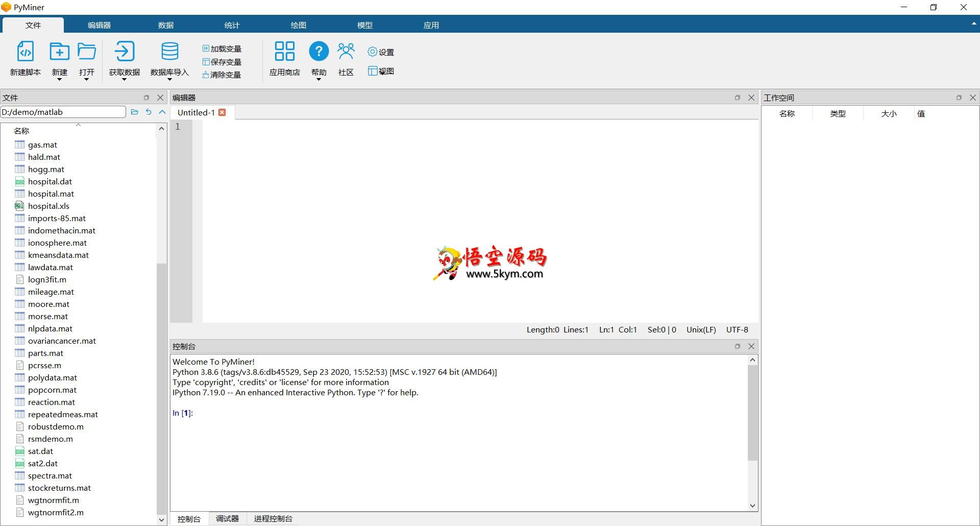Close the Untitled-1 editor tab
Viewport: 980px width, 526px height.
click(222, 112)
